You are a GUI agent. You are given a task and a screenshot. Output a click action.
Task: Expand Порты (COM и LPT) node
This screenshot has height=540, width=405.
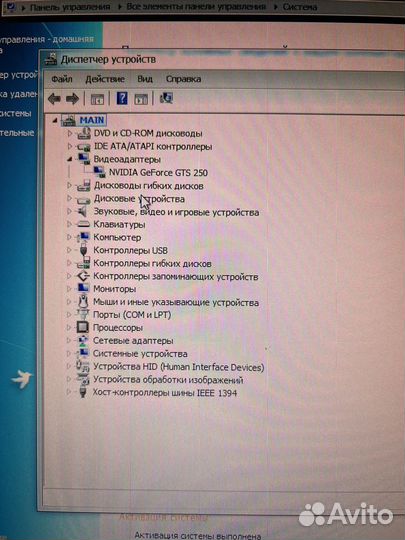click(x=69, y=314)
